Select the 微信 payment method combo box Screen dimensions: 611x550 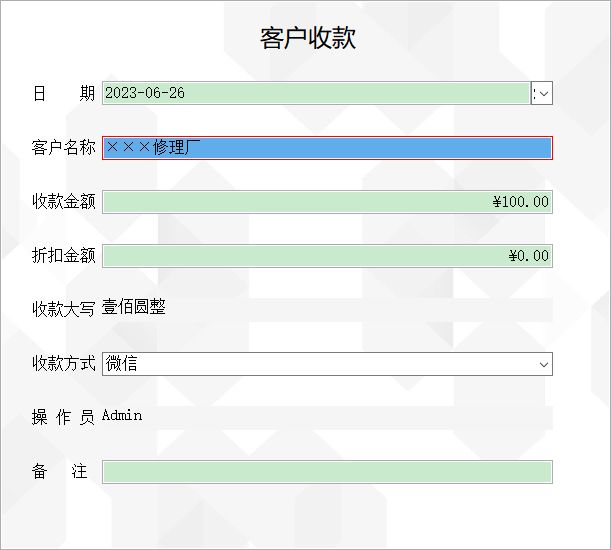tap(327, 364)
